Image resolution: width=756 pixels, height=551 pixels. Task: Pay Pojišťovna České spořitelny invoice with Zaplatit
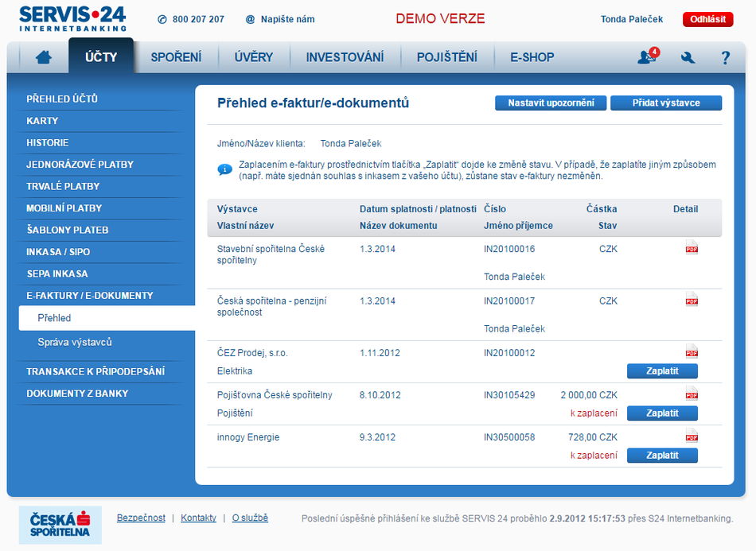pyautogui.click(x=662, y=413)
